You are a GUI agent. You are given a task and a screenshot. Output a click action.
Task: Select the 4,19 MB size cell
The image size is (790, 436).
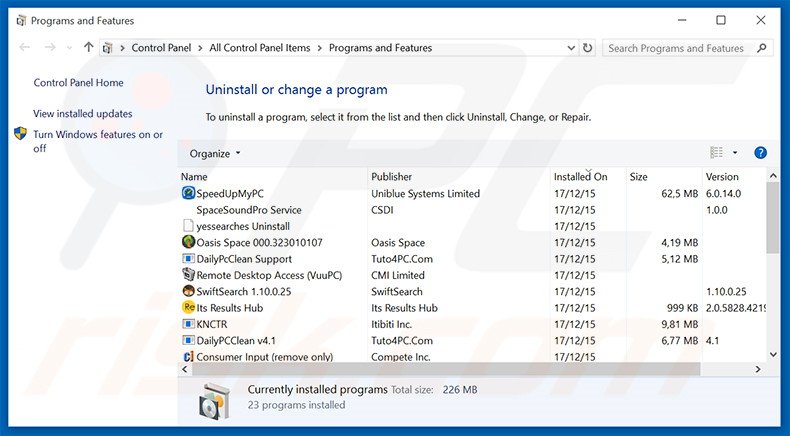[x=680, y=242]
